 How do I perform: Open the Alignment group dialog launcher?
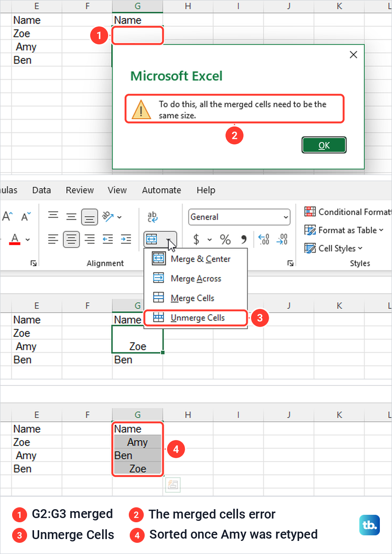(34, 263)
